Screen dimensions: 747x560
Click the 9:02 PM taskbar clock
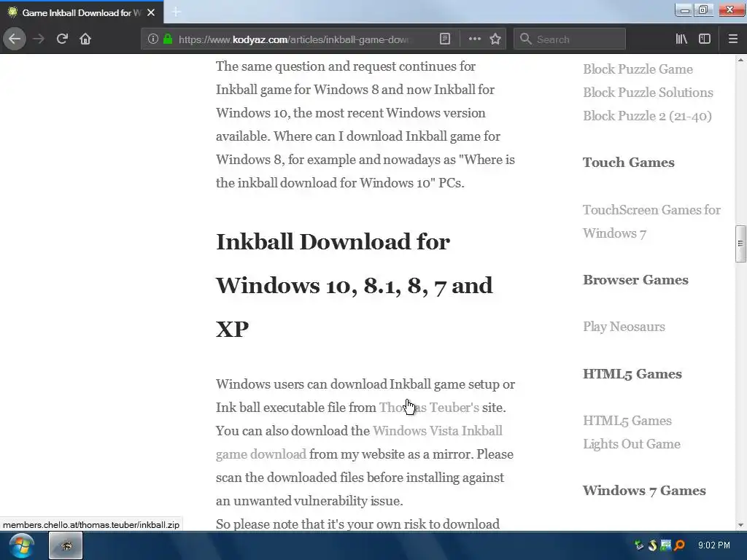[713, 545]
